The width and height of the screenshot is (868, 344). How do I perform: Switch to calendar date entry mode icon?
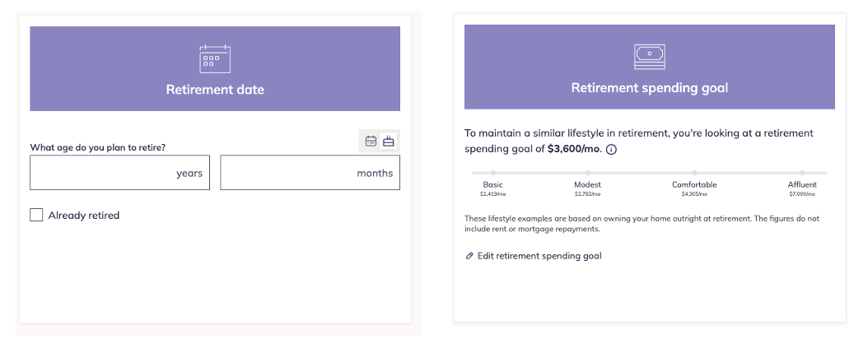coord(371,142)
